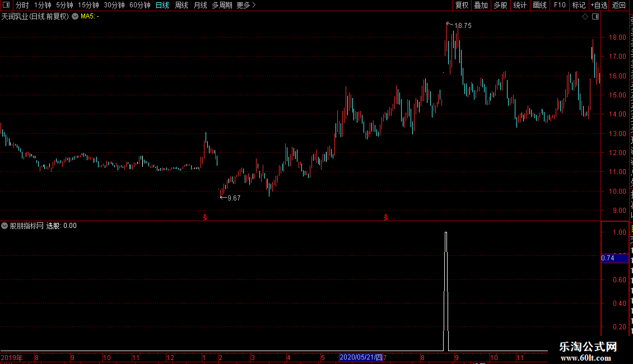
Task: Open the 多股 multi-stock view
Action: 500,5
